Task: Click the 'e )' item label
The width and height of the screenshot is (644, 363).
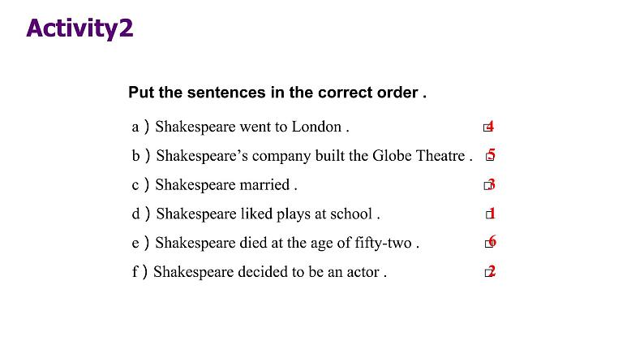Action: 140,243
